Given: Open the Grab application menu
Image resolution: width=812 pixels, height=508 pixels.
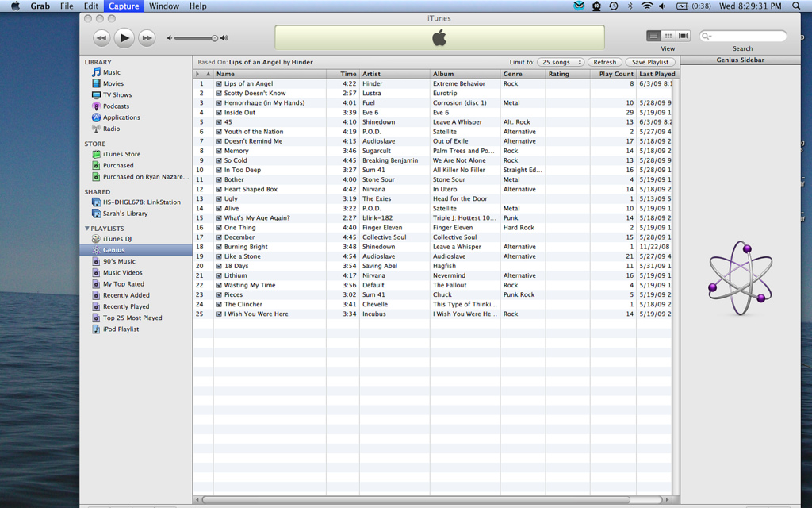Looking at the screenshot, I should click(x=40, y=6).
